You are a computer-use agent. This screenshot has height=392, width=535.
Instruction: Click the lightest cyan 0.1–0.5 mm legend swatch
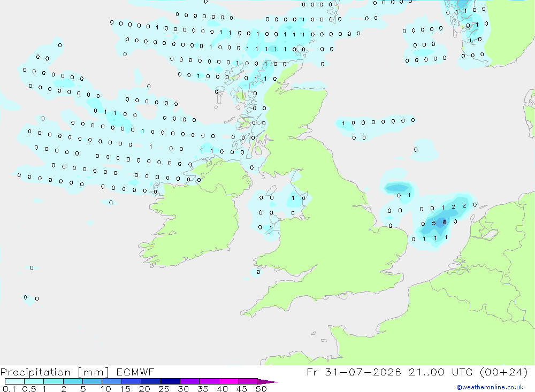pos(14,381)
